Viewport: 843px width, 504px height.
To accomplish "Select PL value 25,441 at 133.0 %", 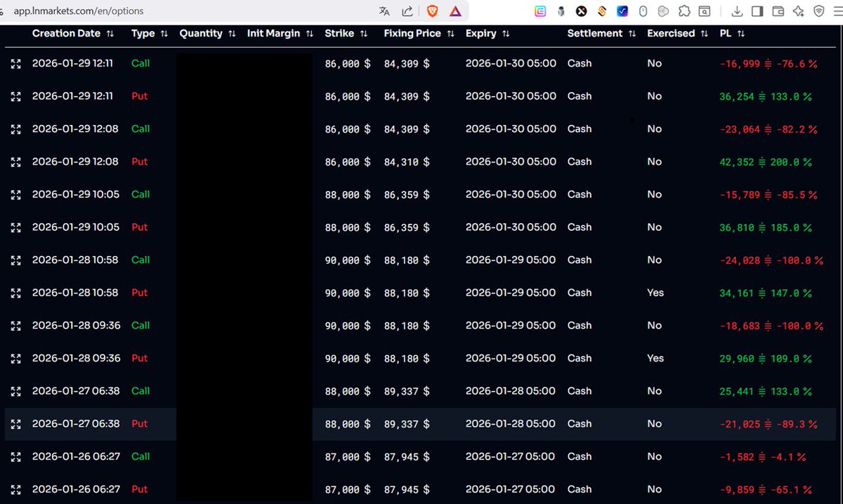I will (766, 391).
